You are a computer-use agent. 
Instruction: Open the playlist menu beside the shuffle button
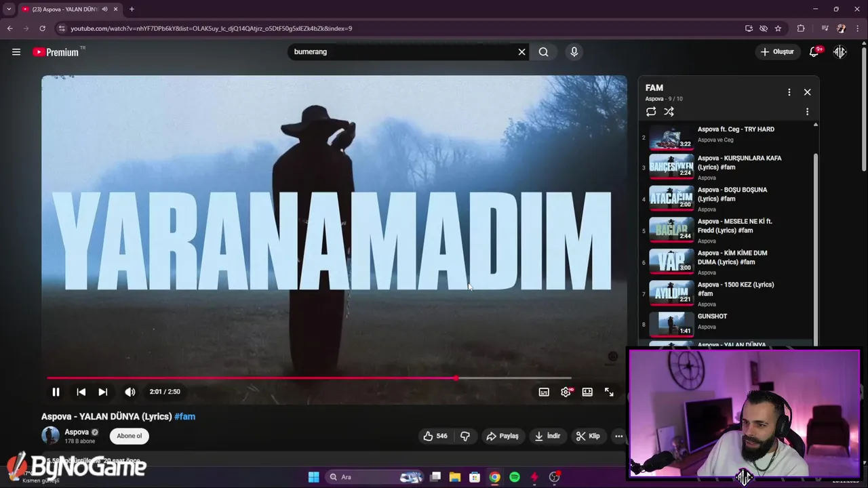pyautogui.click(x=807, y=112)
